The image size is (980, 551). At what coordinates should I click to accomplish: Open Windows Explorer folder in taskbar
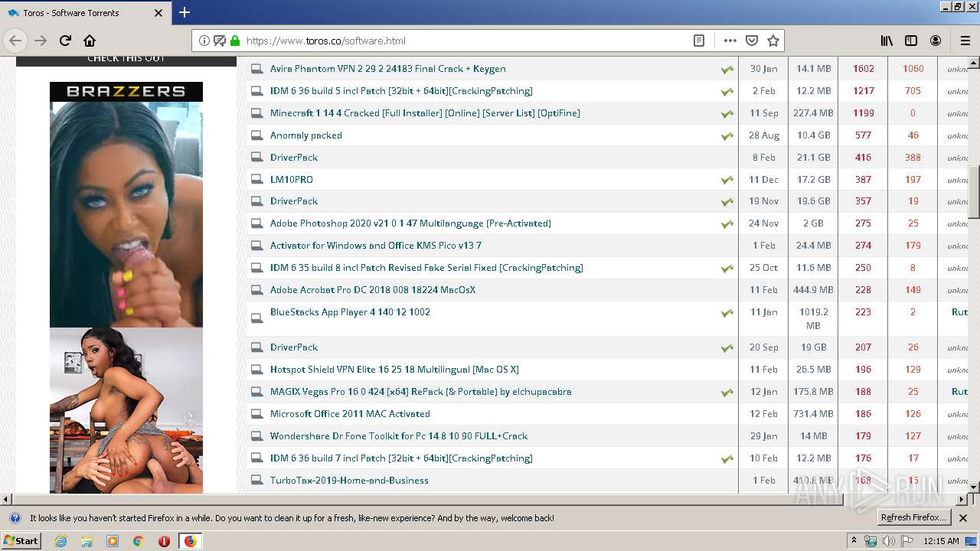point(87,541)
